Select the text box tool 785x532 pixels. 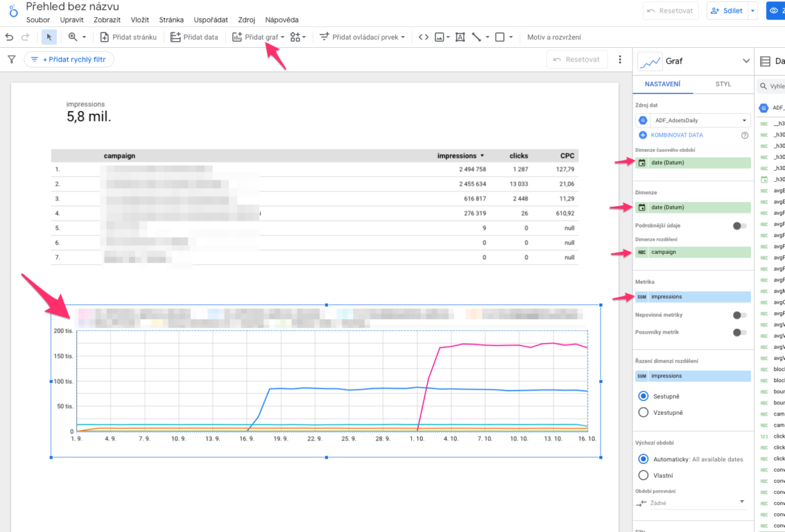[461, 37]
